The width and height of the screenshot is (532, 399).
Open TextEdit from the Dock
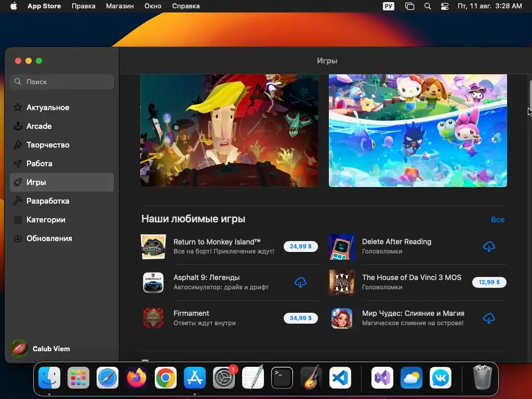253,378
